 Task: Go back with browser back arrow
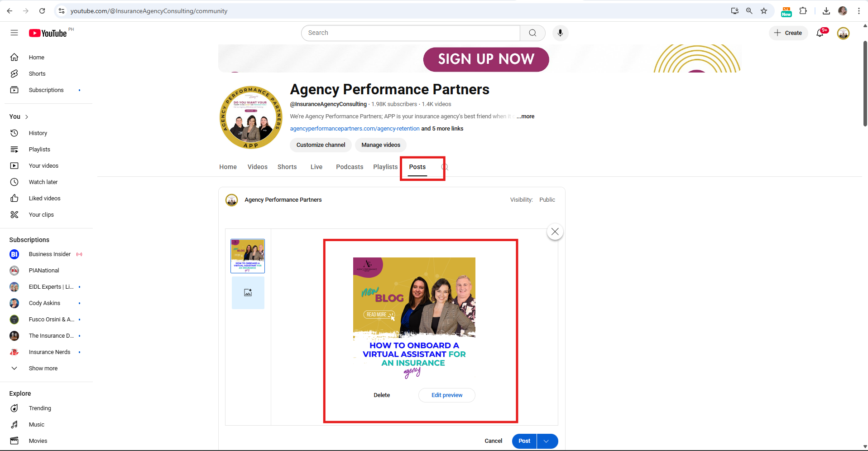(x=10, y=11)
